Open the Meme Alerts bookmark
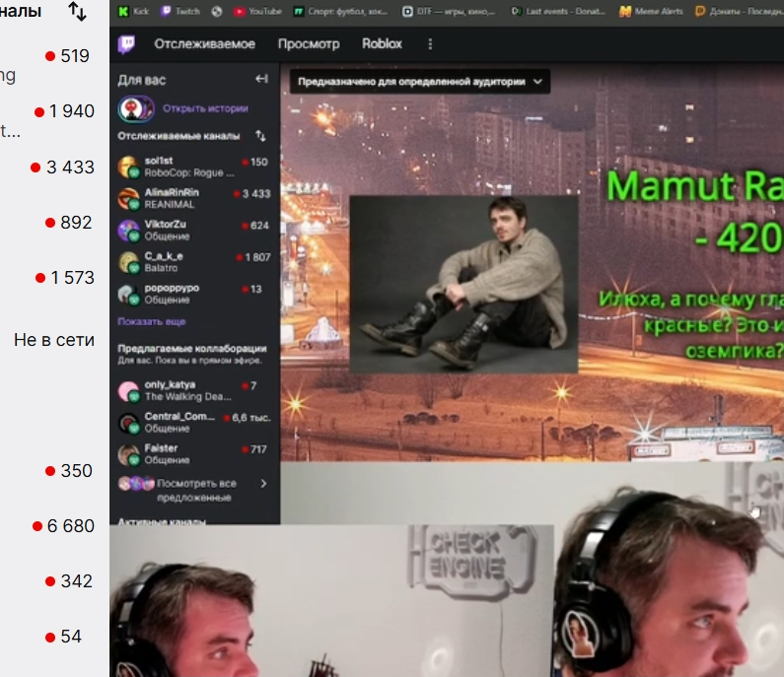The image size is (784, 677). tap(651, 11)
